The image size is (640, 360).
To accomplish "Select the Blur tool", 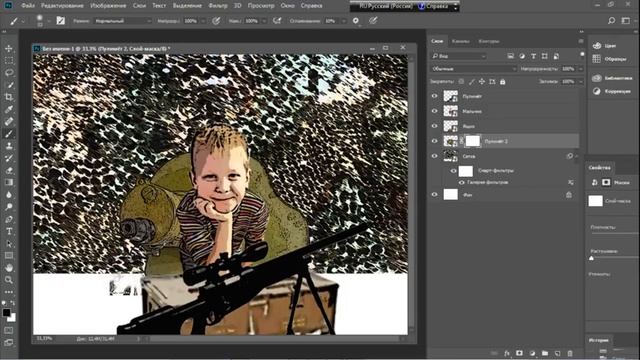I will [9, 195].
